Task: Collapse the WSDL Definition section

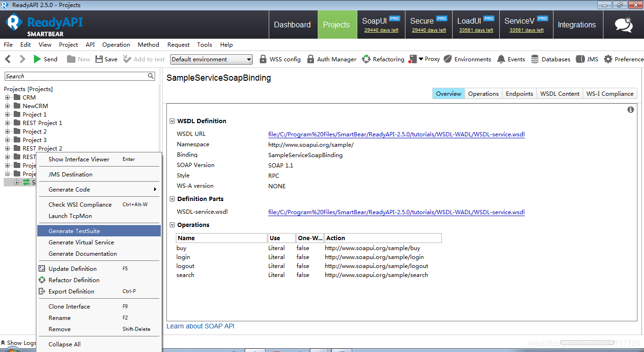Action: click(x=173, y=121)
